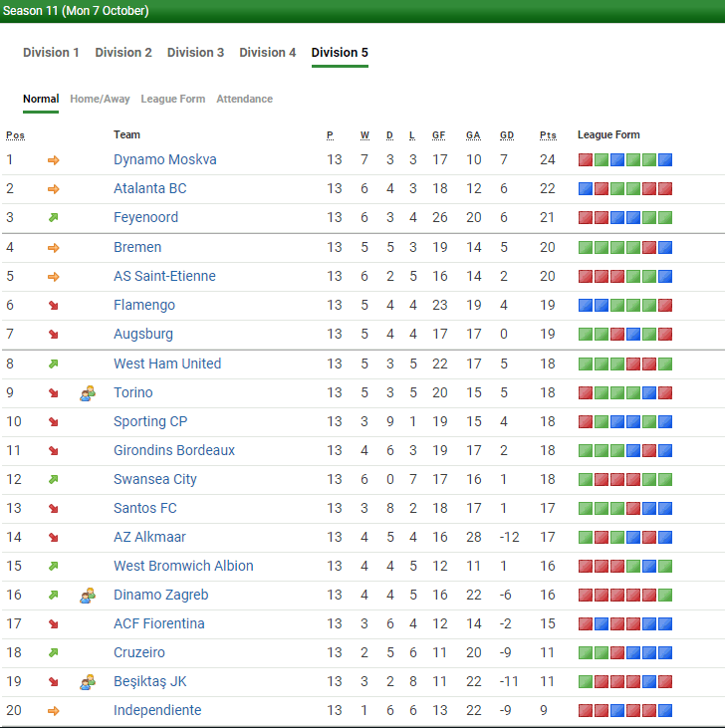The height and width of the screenshot is (728, 725).
Task: Click Bremen's last league form square
Action: click(665, 248)
